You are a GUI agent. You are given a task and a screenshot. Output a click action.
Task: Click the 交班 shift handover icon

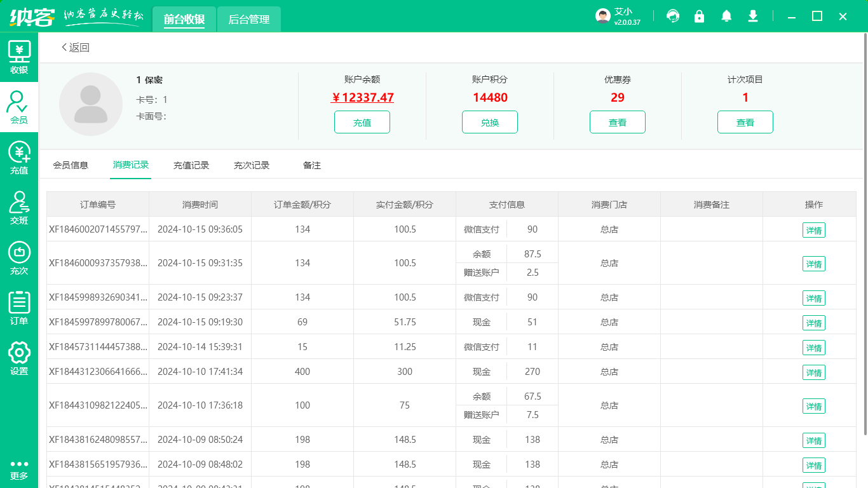19,207
